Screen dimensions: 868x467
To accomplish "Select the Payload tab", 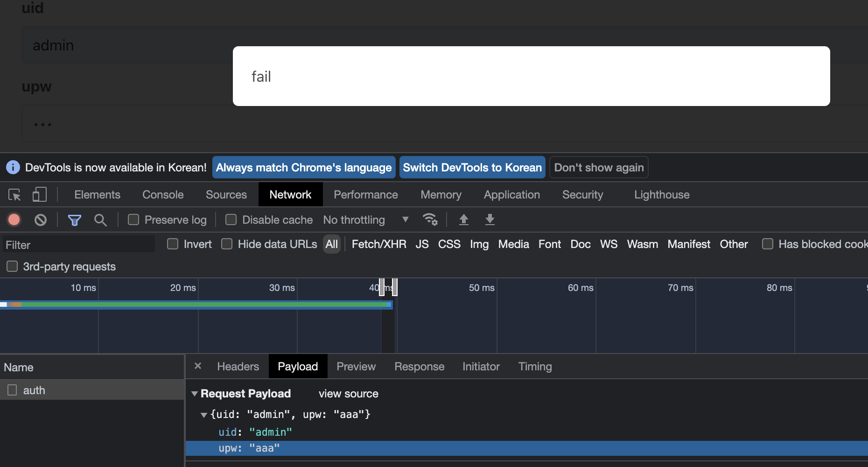I will tap(298, 367).
